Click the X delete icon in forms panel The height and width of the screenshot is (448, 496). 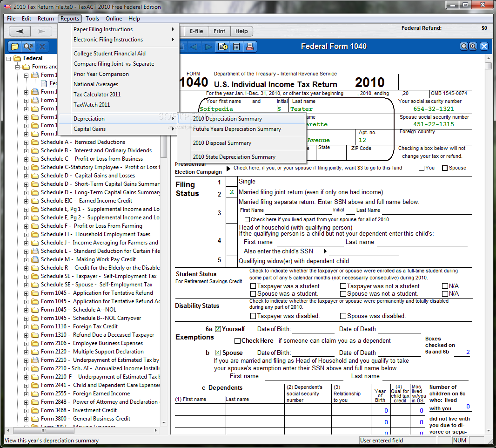(42, 47)
